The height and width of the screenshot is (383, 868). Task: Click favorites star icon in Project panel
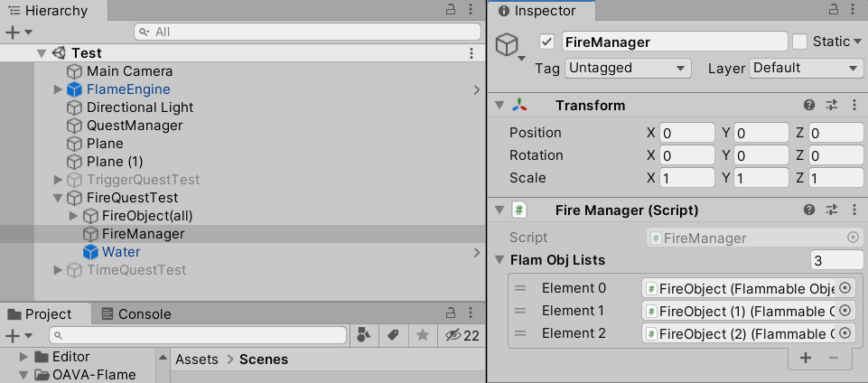click(422, 335)
